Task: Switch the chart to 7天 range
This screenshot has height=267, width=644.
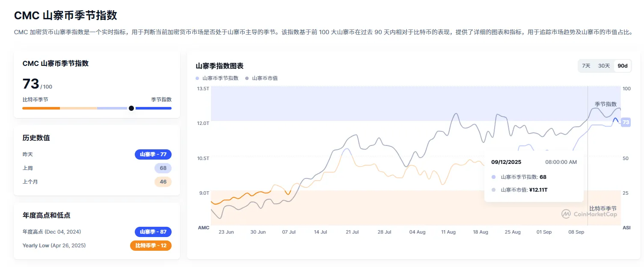Action: 586,66
